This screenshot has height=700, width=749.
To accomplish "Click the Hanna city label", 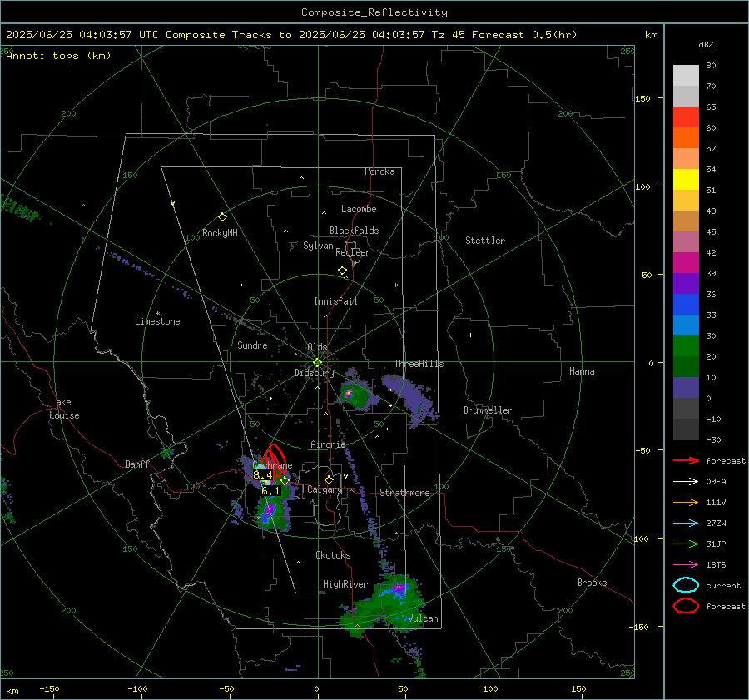I will [x=582, y=371].
